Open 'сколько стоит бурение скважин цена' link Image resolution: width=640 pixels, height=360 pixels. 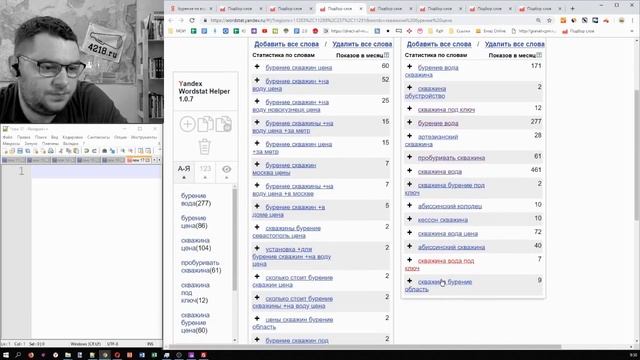point(293,281)
